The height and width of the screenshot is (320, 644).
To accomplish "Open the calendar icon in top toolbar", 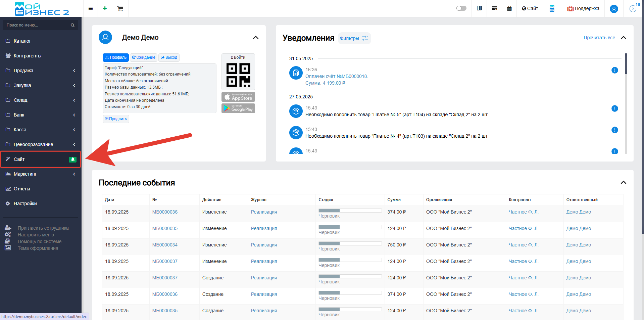I will pos(509,8).
